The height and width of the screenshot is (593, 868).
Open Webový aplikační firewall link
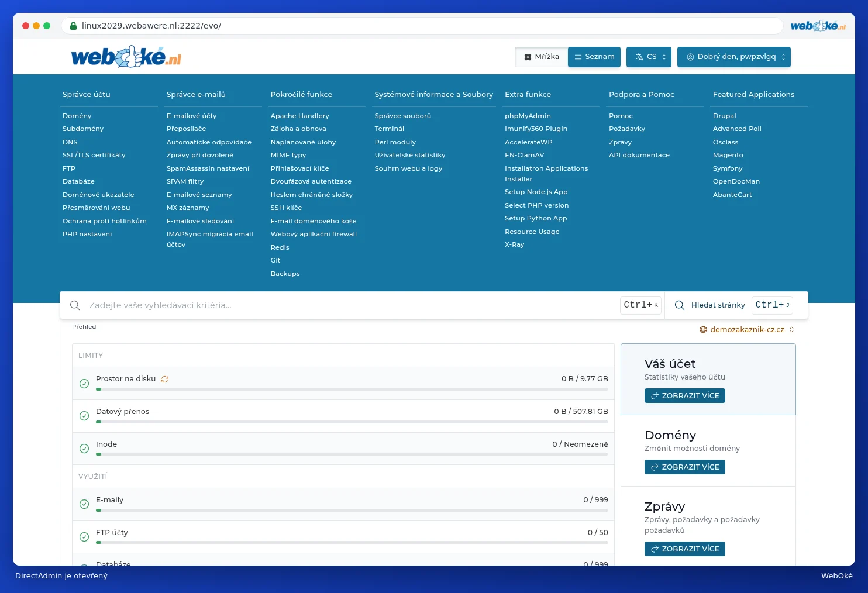tap(314, 234)
